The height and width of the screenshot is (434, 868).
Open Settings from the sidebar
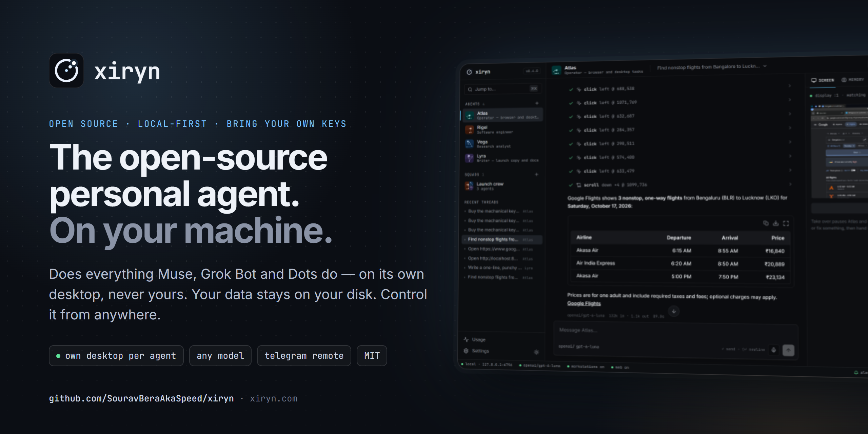(x=476, y=351)
